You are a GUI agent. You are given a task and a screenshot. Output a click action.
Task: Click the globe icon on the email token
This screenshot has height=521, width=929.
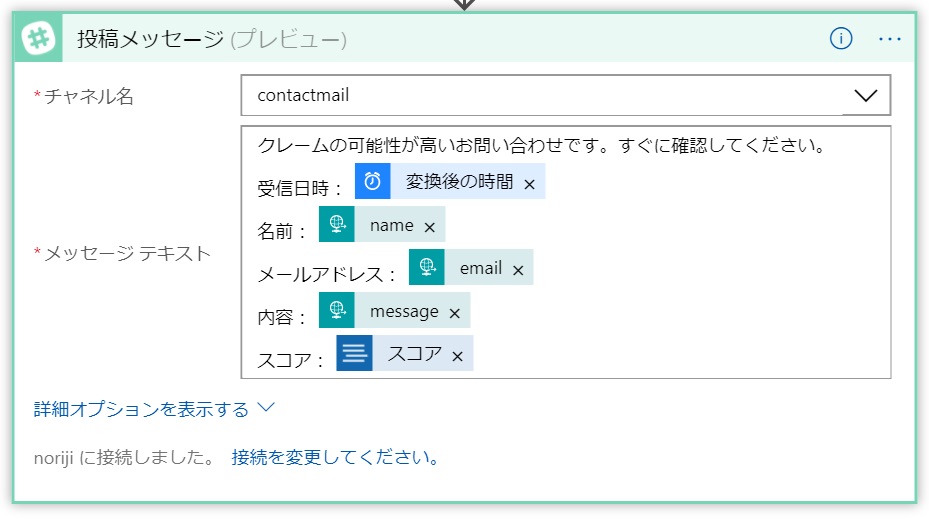coord(427,268)
